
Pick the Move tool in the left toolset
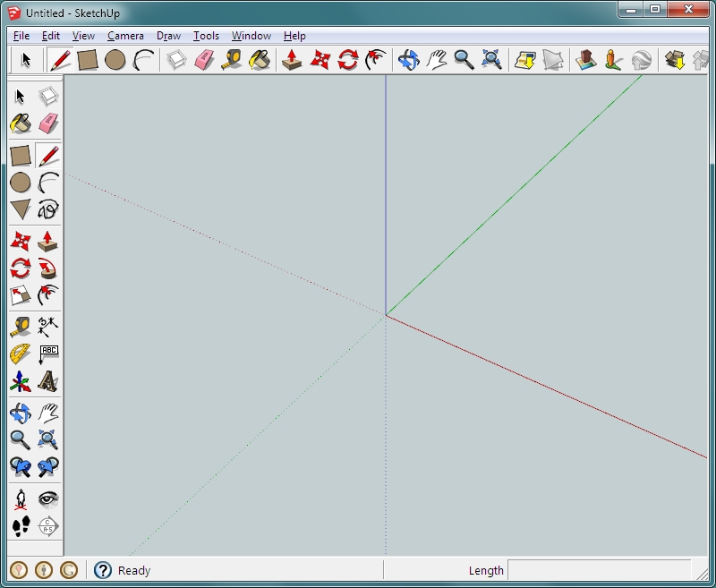tap(20, 242)
